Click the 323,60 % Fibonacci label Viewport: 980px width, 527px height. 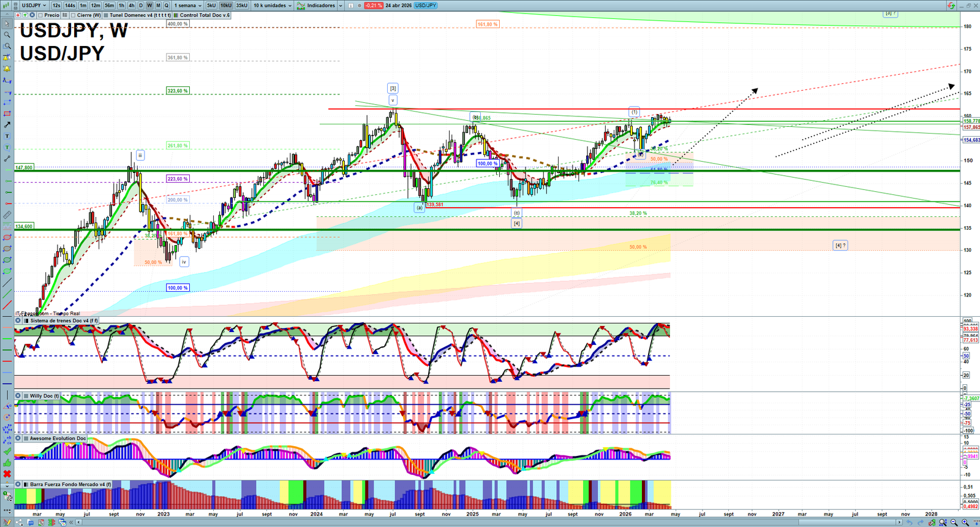[x=178, y=91]
